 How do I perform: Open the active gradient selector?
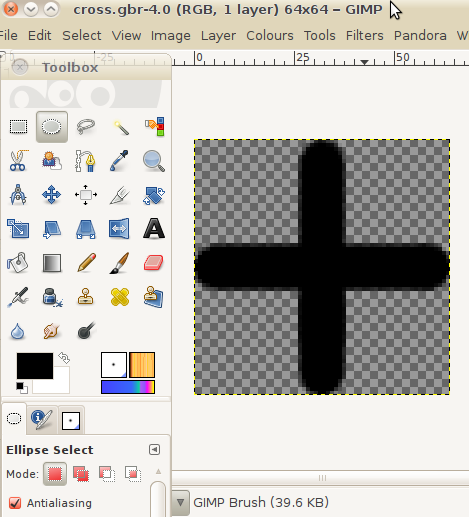point(128,387)
